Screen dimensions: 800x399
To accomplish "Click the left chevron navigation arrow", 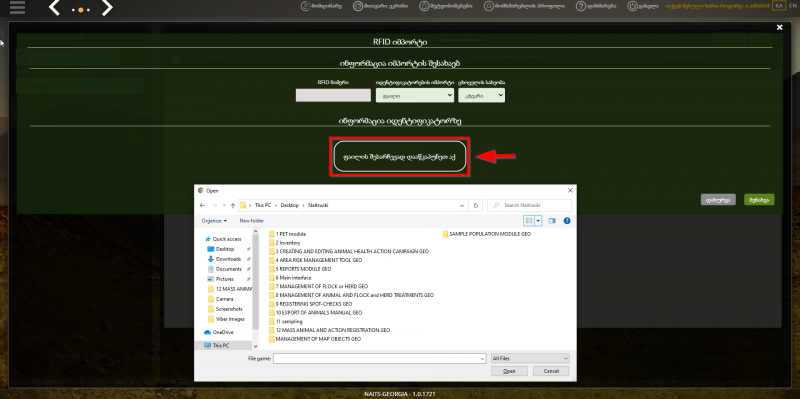I will pyautogui.click(x=55, y=8).
